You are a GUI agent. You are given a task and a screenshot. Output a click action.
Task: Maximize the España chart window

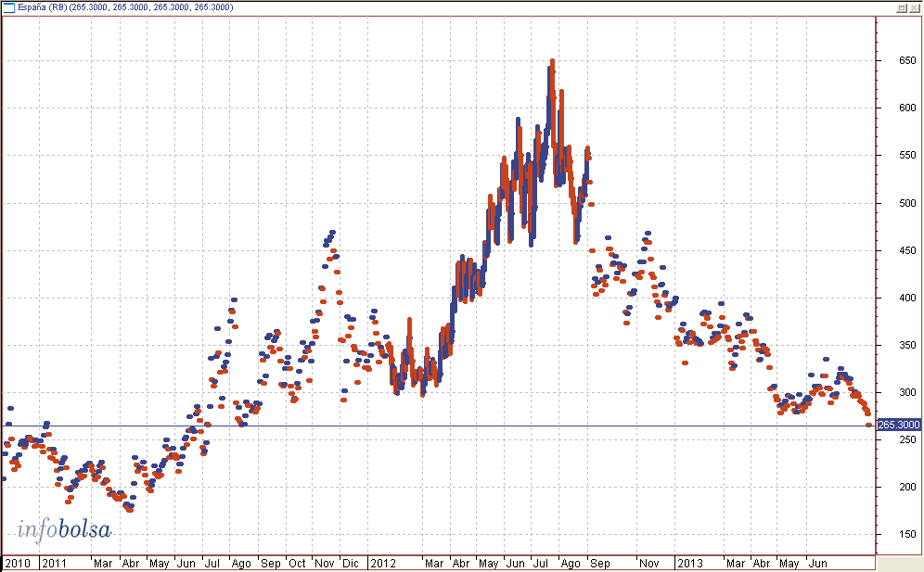tap(902, 7)
